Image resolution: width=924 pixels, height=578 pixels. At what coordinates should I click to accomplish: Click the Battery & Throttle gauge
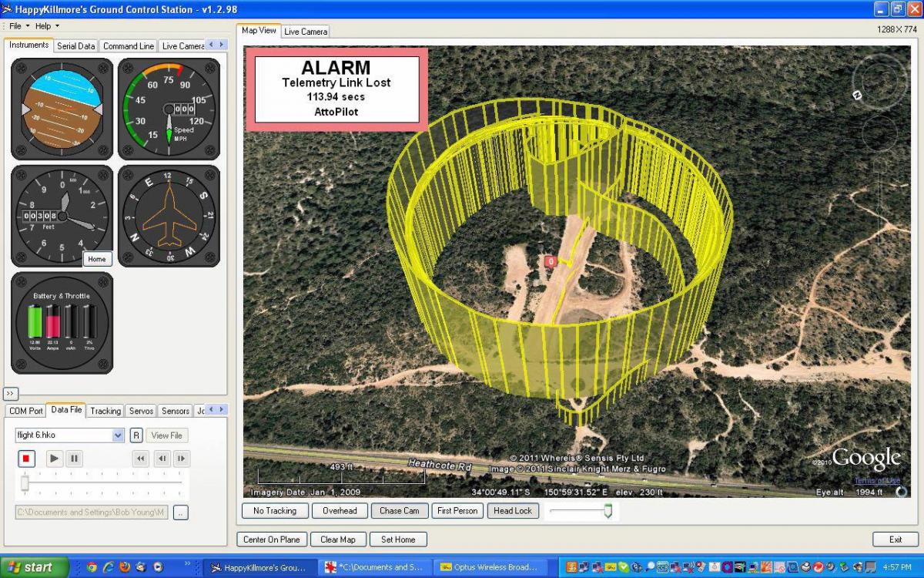62,323
